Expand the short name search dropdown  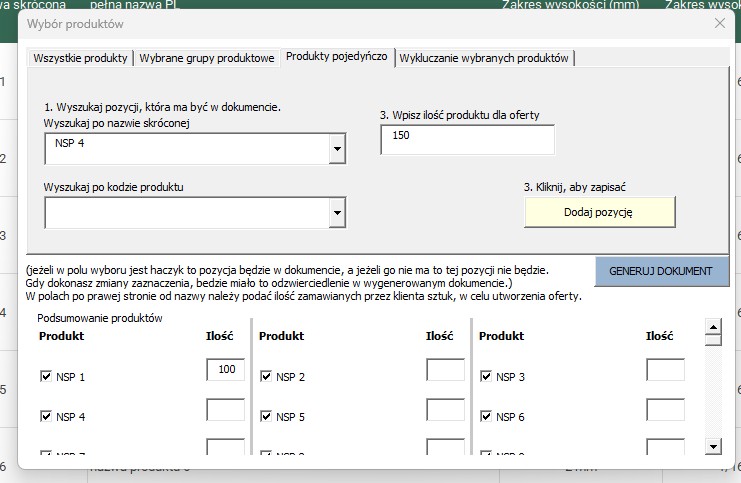(337, 150)
